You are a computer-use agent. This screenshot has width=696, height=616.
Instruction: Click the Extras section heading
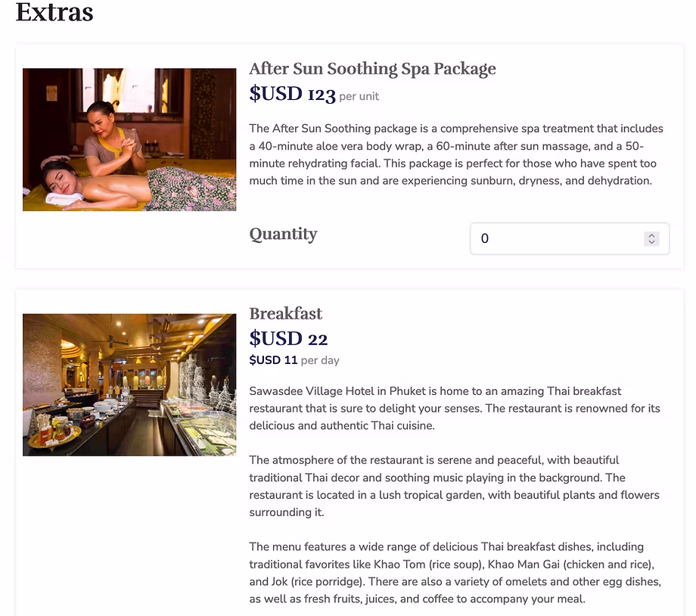[54, 12]
